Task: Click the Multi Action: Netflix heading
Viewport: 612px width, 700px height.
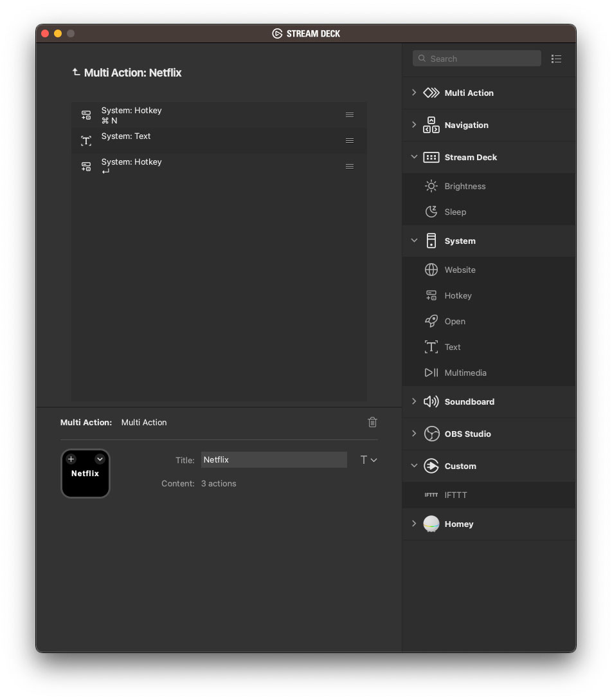Action: pyautogui.click(x=132, y=72)
